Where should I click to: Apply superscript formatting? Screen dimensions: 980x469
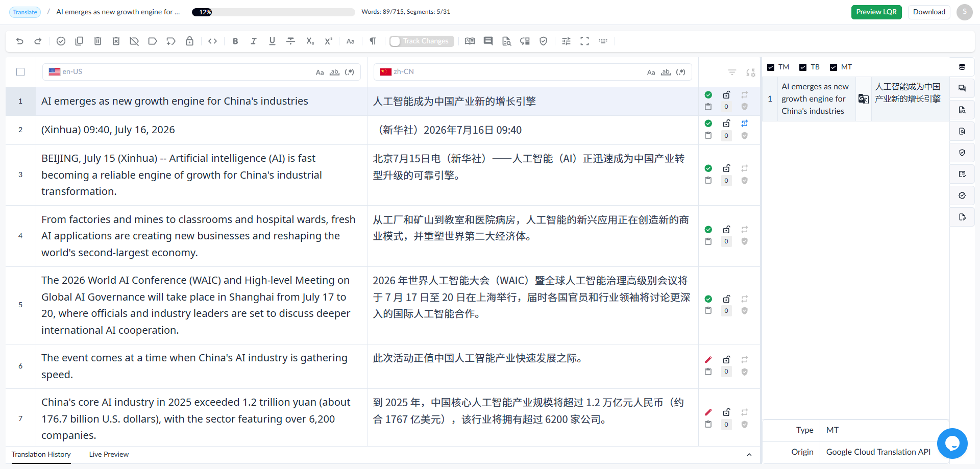328,41
